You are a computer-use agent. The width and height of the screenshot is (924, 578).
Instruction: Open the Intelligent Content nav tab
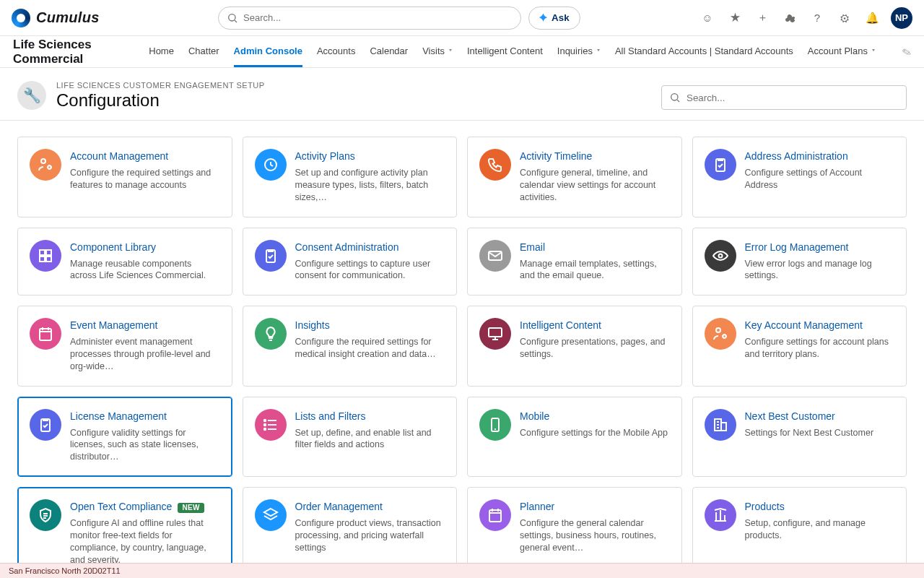tap(505, 51)
